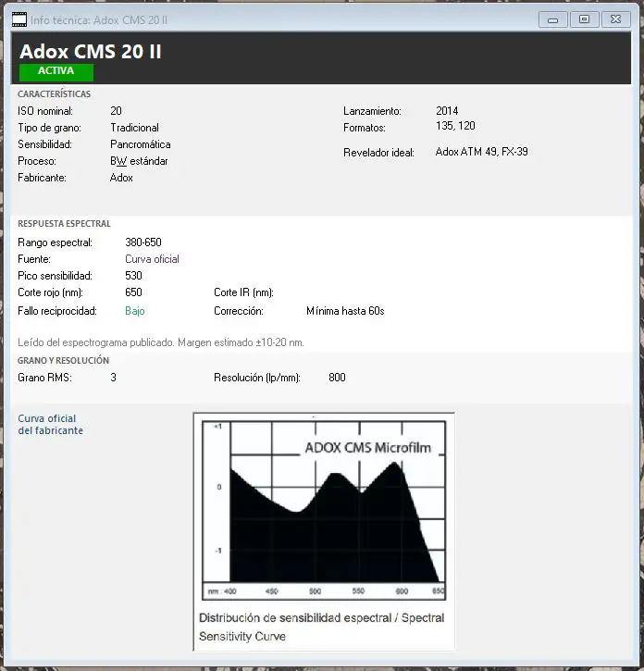
Task: Click the Lanzamiento year 2014
Action: [x=447, y=111]
